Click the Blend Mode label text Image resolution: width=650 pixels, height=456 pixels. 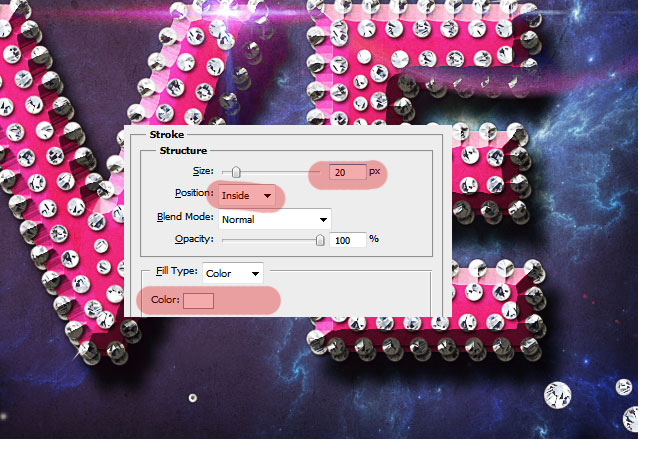[x=185, y=217]
